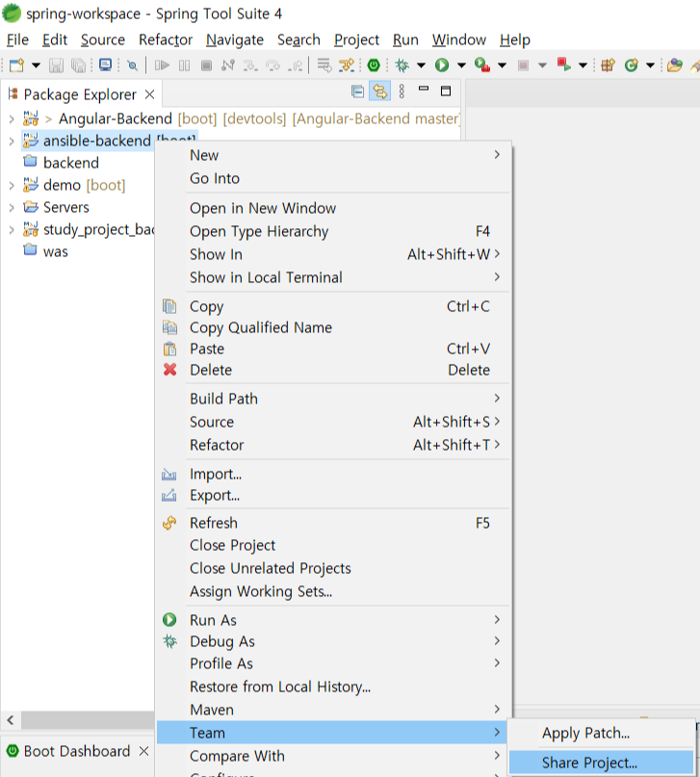Click the New Java Class icon

(x=631, y=65)
